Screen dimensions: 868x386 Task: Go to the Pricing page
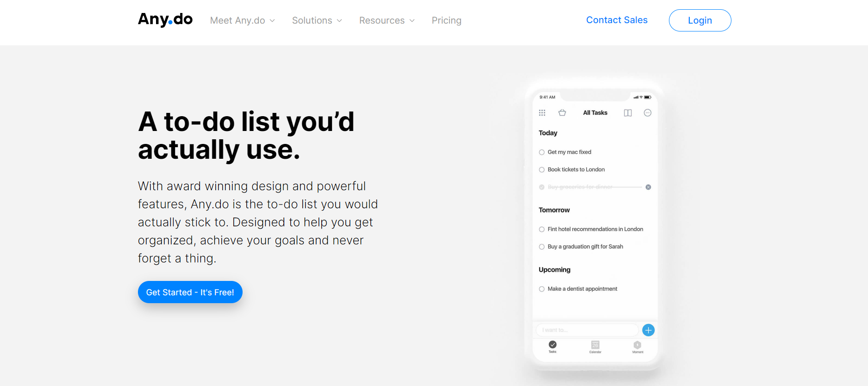[446, 20]
